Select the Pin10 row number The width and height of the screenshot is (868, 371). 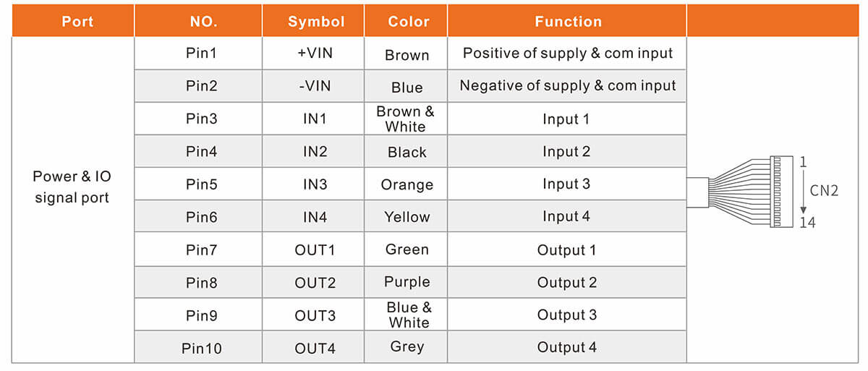point(202,348)
